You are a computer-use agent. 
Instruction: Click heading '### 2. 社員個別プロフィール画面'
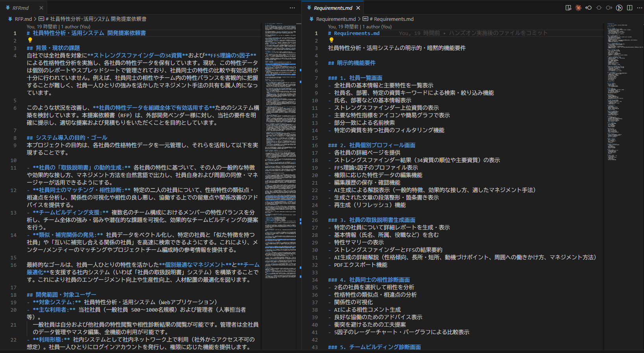(372, 145)
